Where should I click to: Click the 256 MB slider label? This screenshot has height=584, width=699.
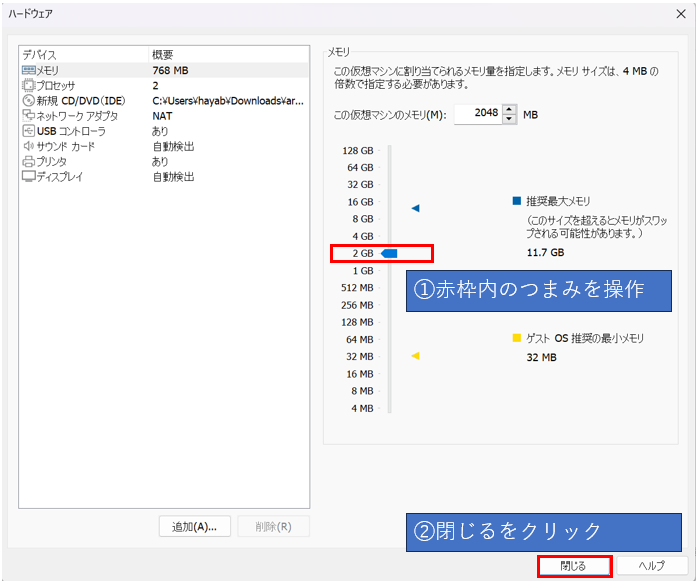pos(357,305)
